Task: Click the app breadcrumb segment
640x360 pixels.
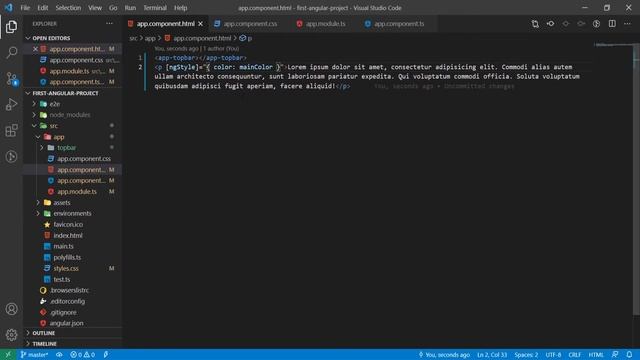Action: [150, 38]
